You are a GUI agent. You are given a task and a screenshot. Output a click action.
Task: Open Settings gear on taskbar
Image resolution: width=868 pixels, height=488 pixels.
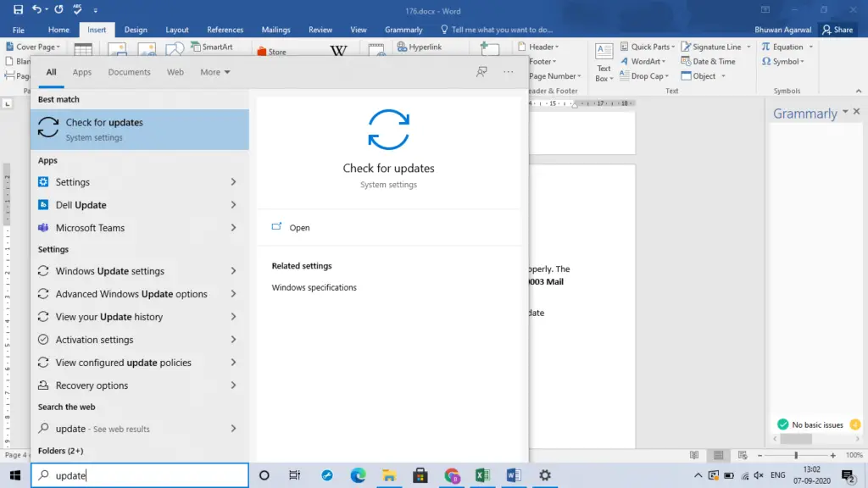[x=545, y=475]
